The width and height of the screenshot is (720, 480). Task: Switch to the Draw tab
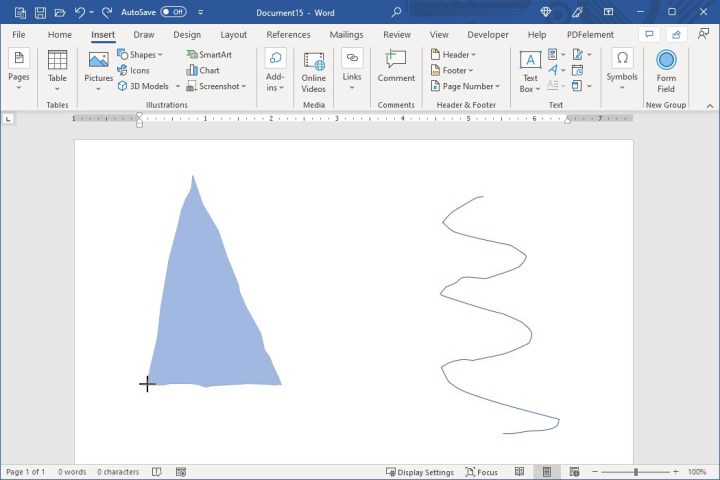[x=144, y=35]
